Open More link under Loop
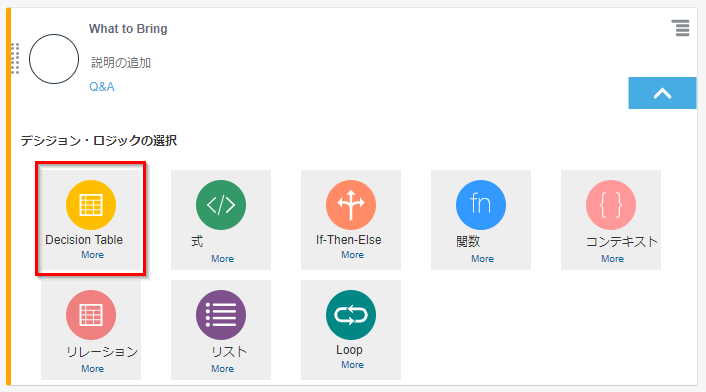 tap(352, 365)
